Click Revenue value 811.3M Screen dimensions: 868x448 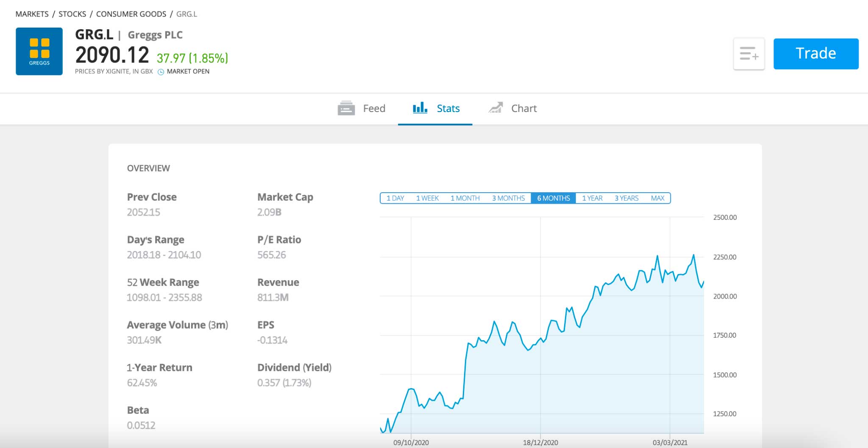273,297
